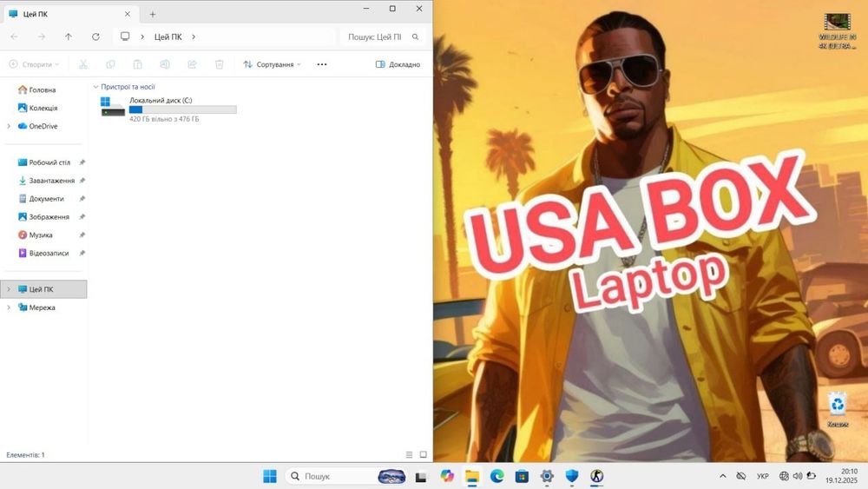This screenshot has width=868, height=489.
Task: Open Колекція in the navigation pane
Action: 44,108
